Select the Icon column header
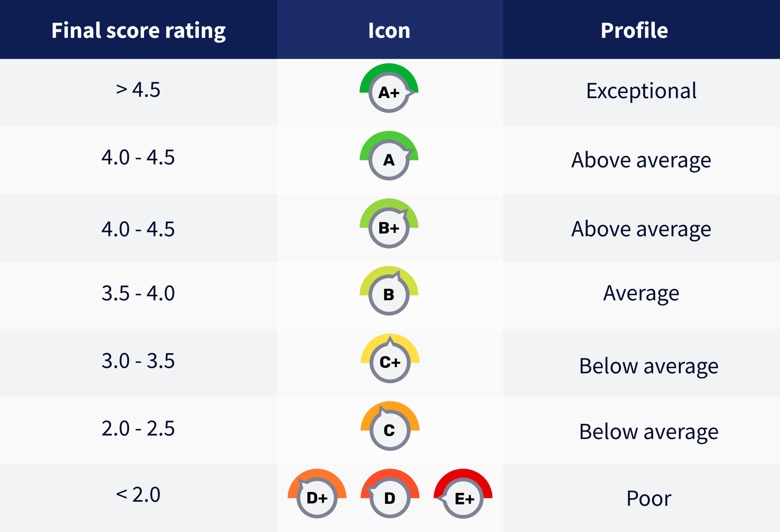 389,30
